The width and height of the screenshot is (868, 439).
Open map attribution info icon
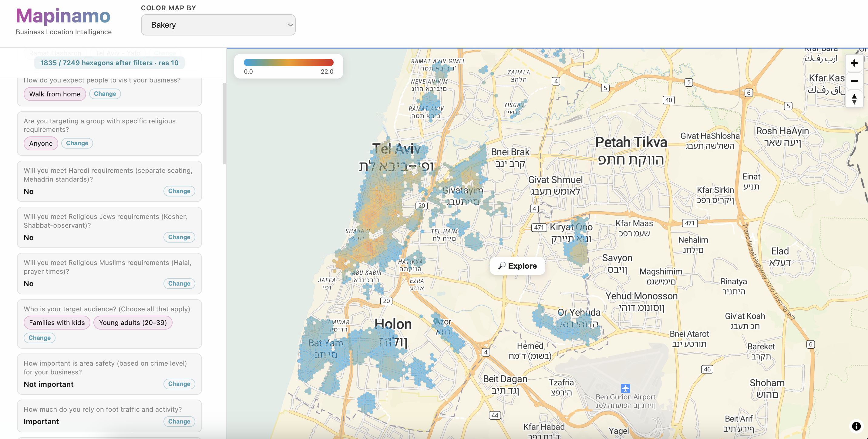(x=856, y=426)
